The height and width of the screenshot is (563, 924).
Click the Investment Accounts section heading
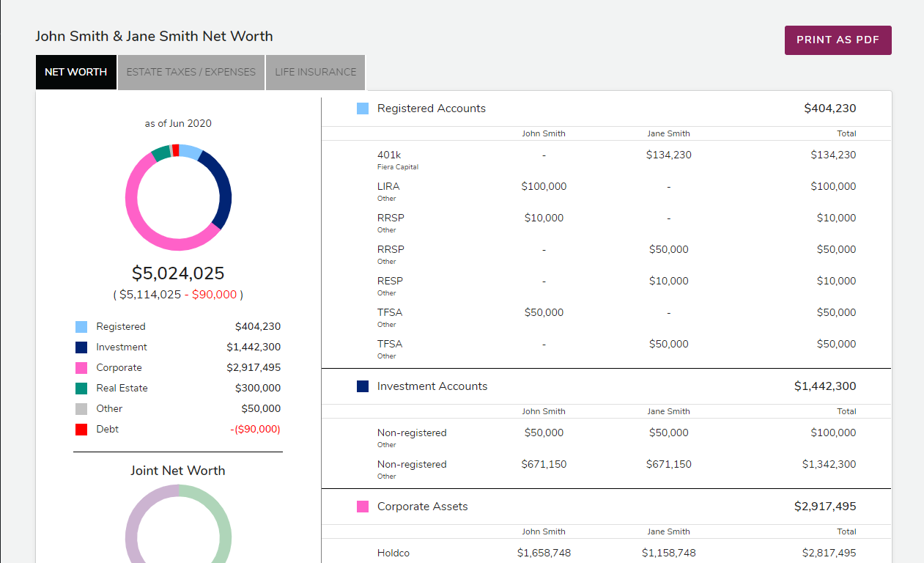pos(432,386)
